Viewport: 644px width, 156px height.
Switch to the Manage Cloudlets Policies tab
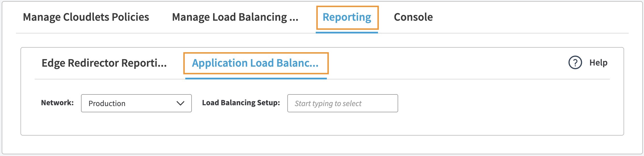[x=86, y=17]
